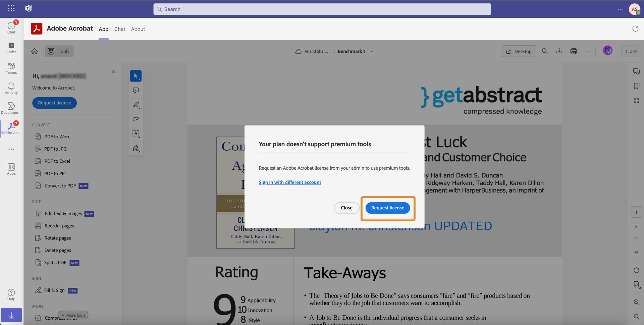Click the current page number box
The width and height of the screenshot is (644, 325).
click(x=636, y=212)
